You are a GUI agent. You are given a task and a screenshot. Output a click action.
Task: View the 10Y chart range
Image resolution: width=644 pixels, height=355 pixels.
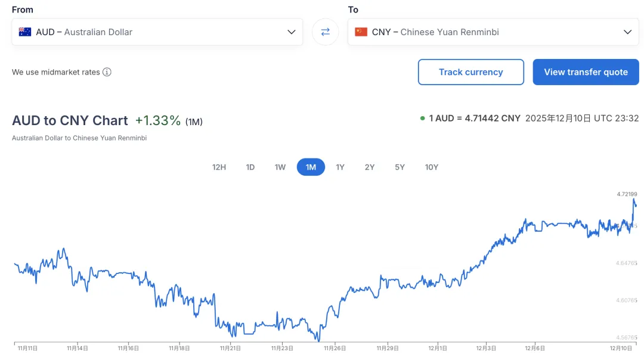pos(431,167)
